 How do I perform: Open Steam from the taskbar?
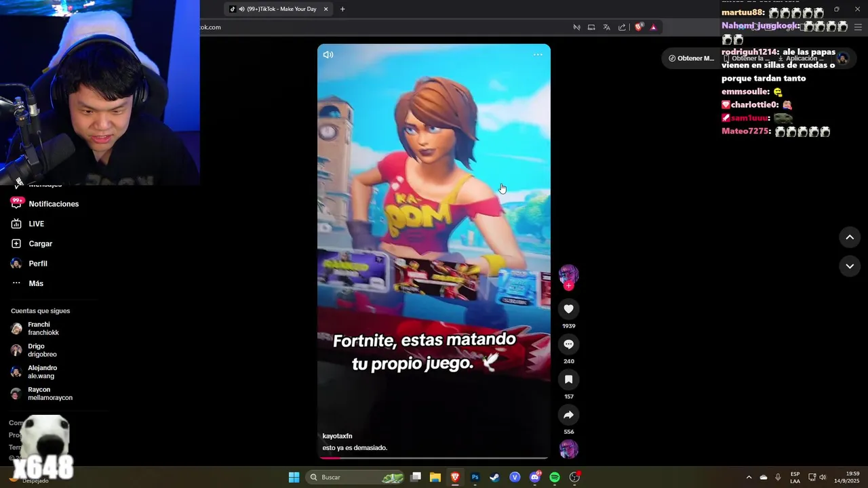[x=495, y=477]
